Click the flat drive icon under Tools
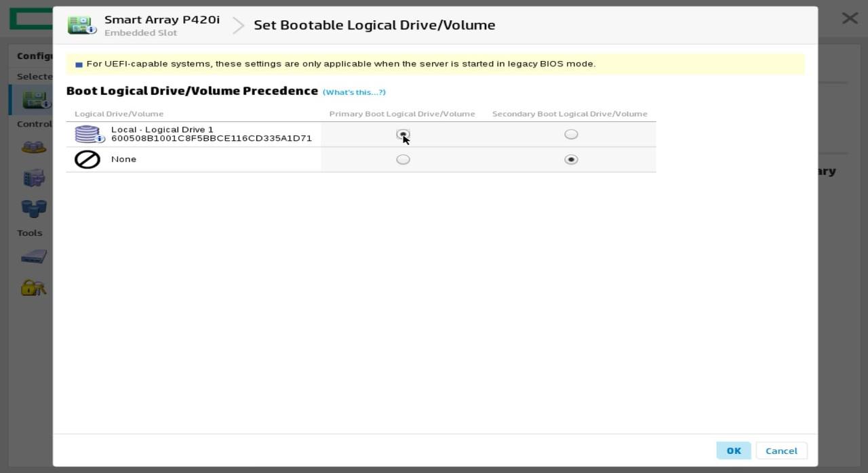This screenshot has width=868, height=473. coord(33,256)
